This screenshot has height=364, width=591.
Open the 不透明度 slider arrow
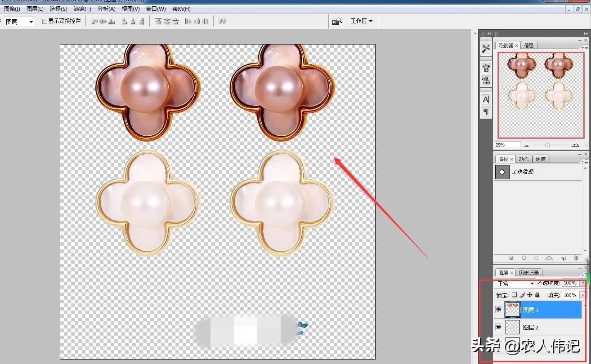point(583,283)
